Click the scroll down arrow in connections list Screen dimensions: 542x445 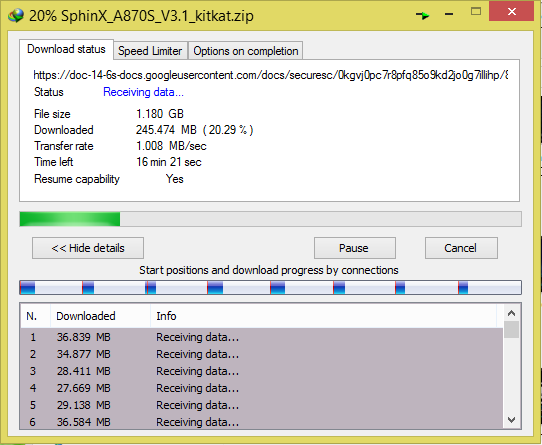(511, 420)
